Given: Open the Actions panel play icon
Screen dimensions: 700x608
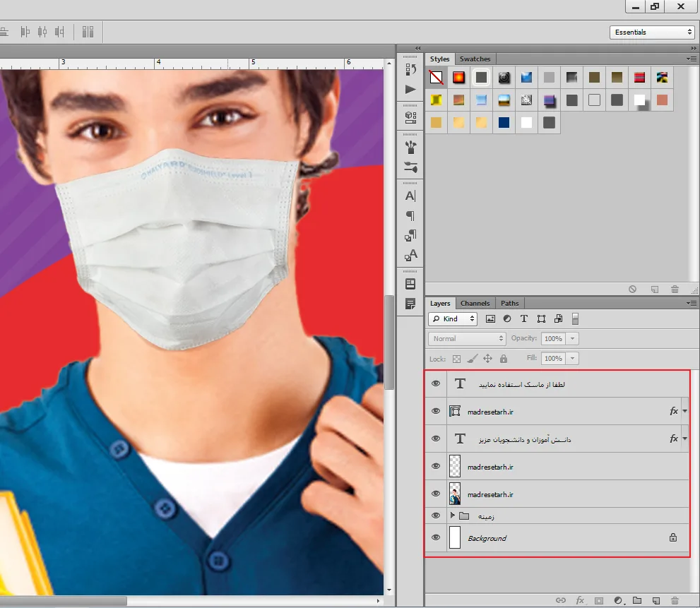Looking at the screenshot, I should pos(410,89).
